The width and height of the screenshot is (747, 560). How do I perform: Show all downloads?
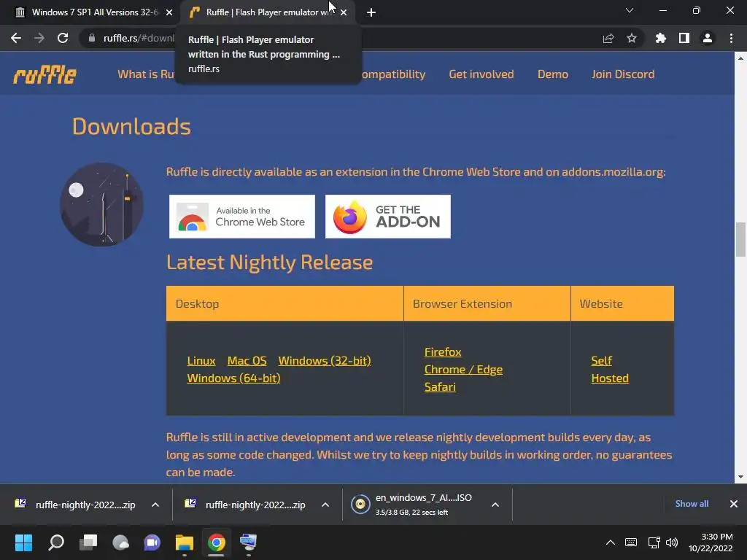[692, 504]
